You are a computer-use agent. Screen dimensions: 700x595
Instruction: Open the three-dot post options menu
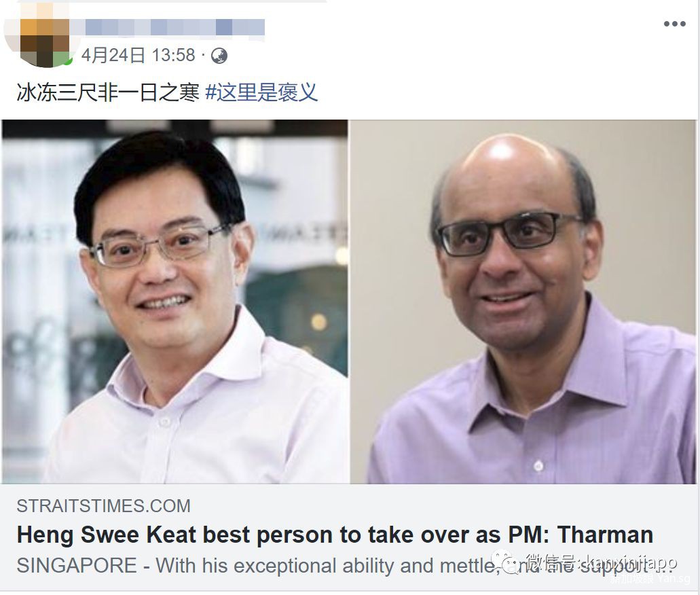pos(674,24)
